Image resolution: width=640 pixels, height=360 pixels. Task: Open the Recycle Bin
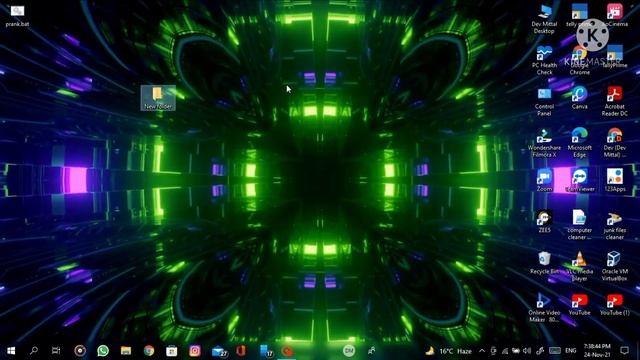(544, 263)
